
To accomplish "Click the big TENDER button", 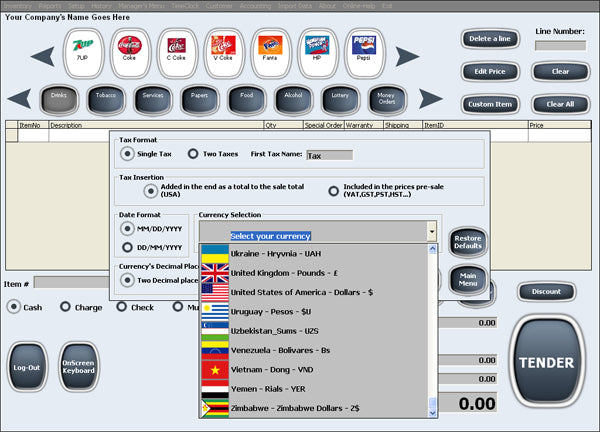I will 546,362.
